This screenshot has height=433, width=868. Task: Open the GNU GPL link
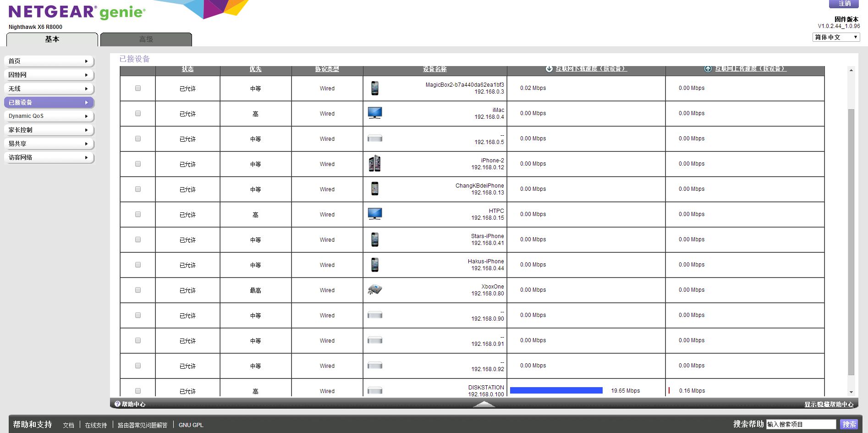pyautogui.click(x=191, y=425)
